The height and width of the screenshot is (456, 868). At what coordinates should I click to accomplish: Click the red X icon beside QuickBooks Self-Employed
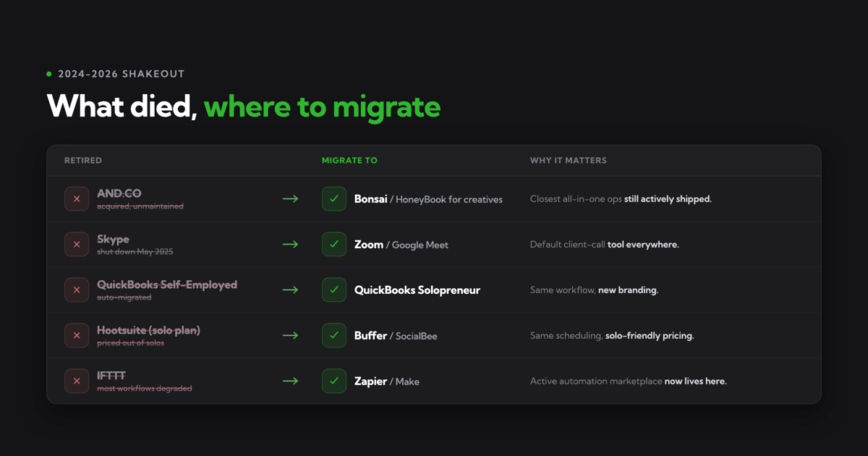point(77,290)
